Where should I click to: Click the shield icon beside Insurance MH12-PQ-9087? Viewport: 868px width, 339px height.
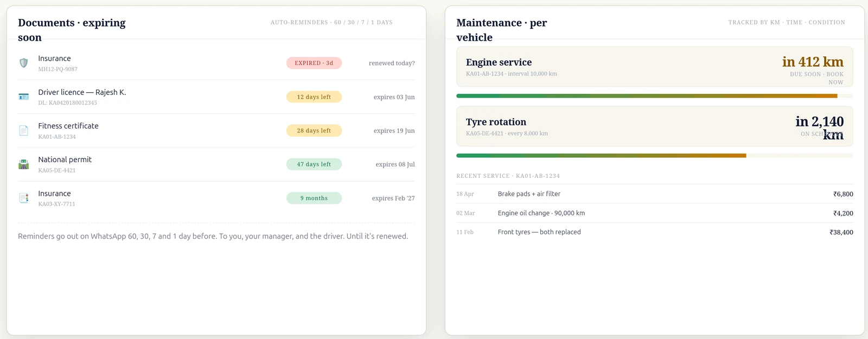tap(24, 63)
